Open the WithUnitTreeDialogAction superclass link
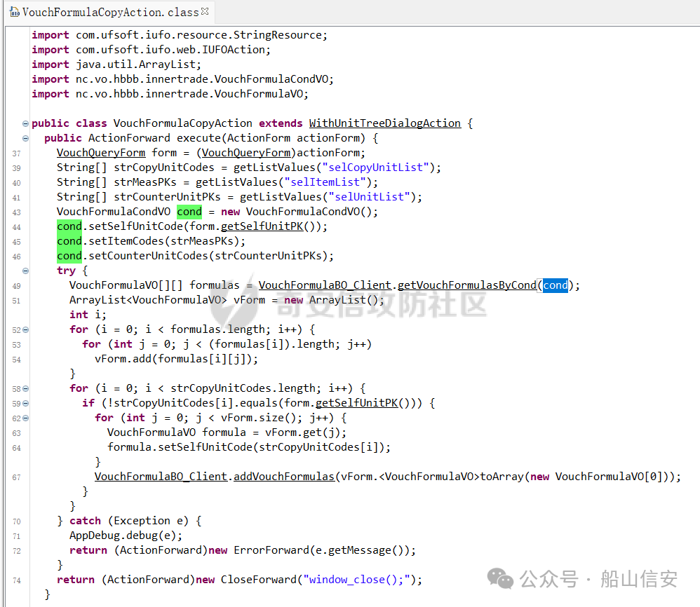The height and width of the screenshot is (607, 700). pos(384,123)
